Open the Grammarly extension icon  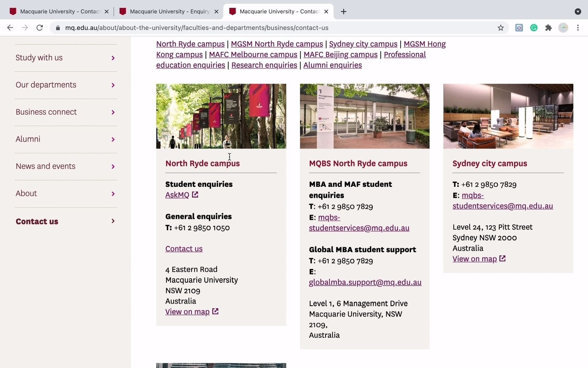pos(534,28)
